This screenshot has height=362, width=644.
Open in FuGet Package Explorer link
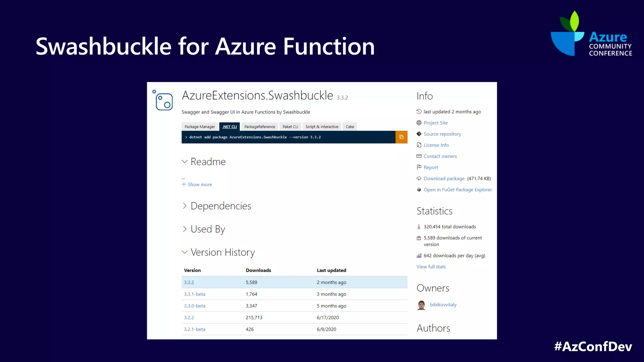coord(458,189)
